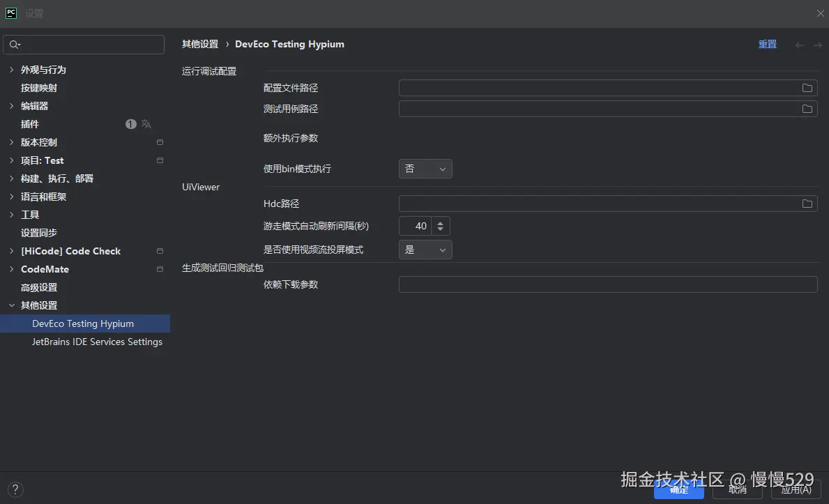Select JetBrains IDE Services Settings
Screen dimensions: 829x504
[97, 342]
